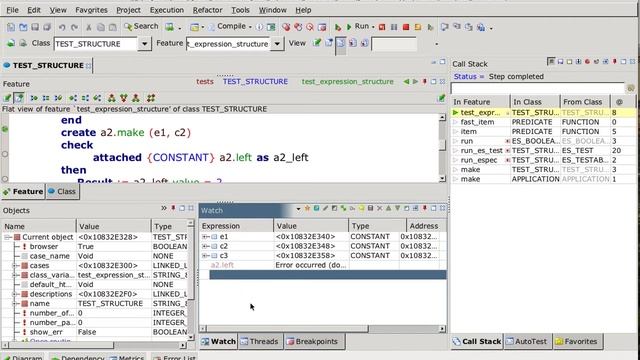Toggle breakpoint marker at the create a2.make line
Image resolution: width=640 pixels, height=360 pixels.
(x=5, y=129)
